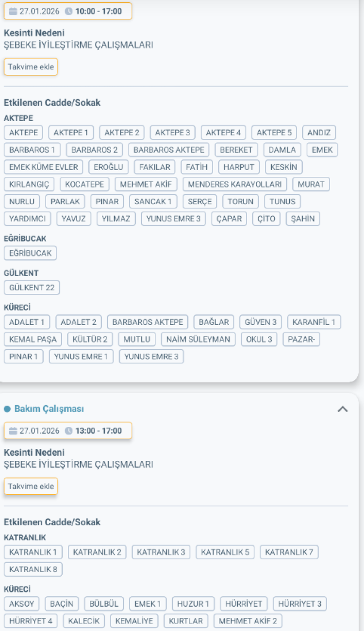The image size is (364, 631).
Task: Click the BÜLBÜL chip
Action: tap(104, 604)
